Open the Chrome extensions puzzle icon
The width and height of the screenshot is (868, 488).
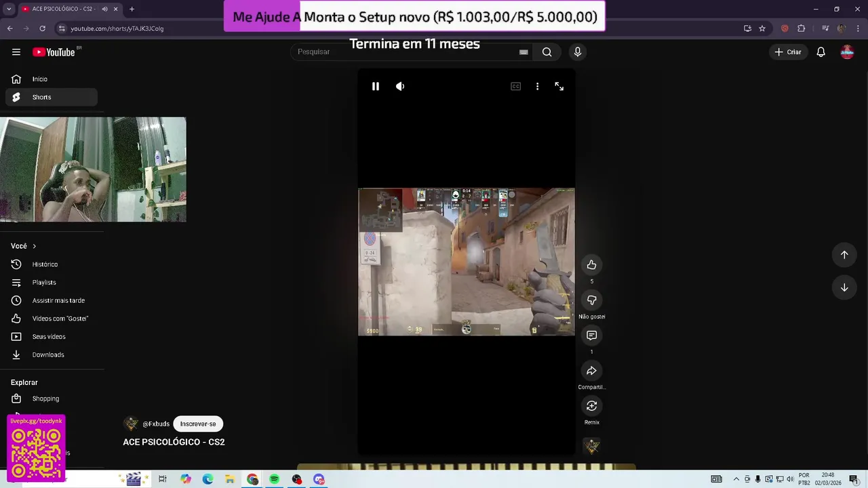(x=802, y=28)
